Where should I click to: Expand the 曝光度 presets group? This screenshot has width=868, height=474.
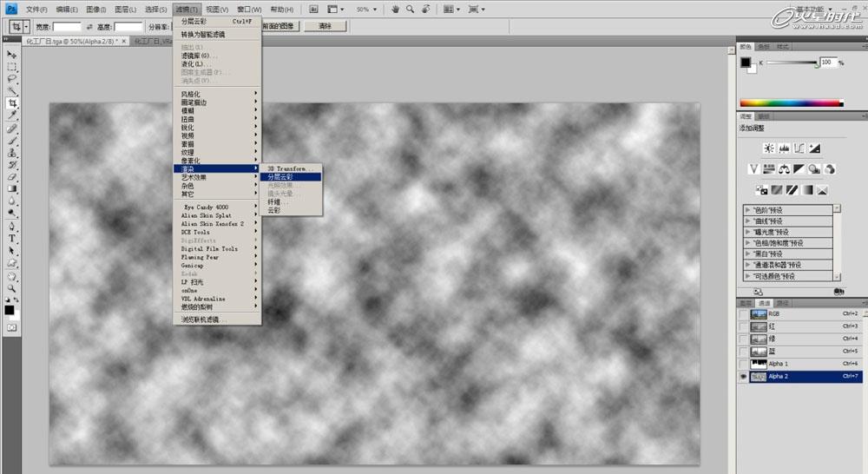(747, 232)
